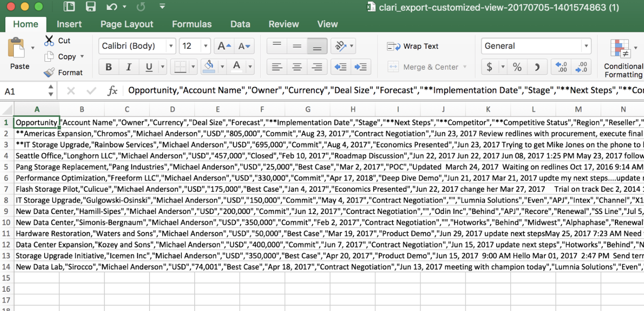The height and width of the screenshot is (311, 644).
Task: Toggle bottom vertical alignment
Action: pos(317,46)
